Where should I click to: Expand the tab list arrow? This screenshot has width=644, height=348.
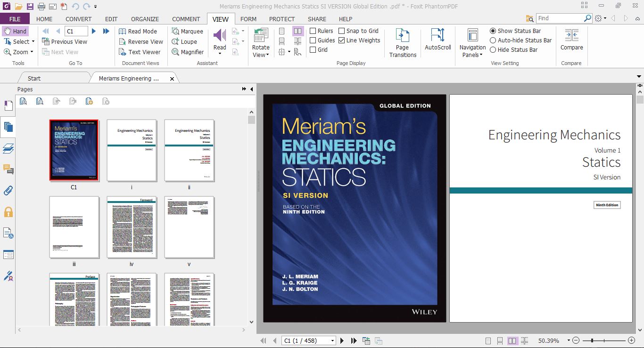(x=640, y=76)
